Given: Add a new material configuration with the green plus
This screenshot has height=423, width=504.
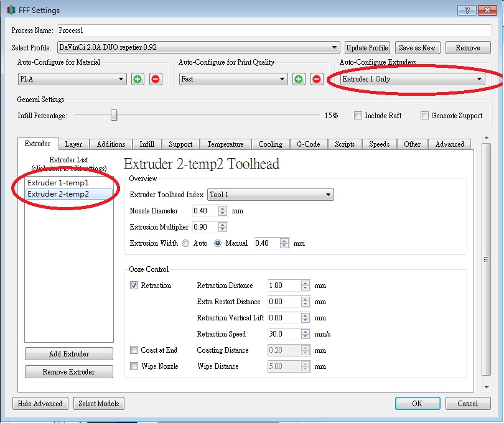Looking at the screenshot, I should [x=138, y=79].
